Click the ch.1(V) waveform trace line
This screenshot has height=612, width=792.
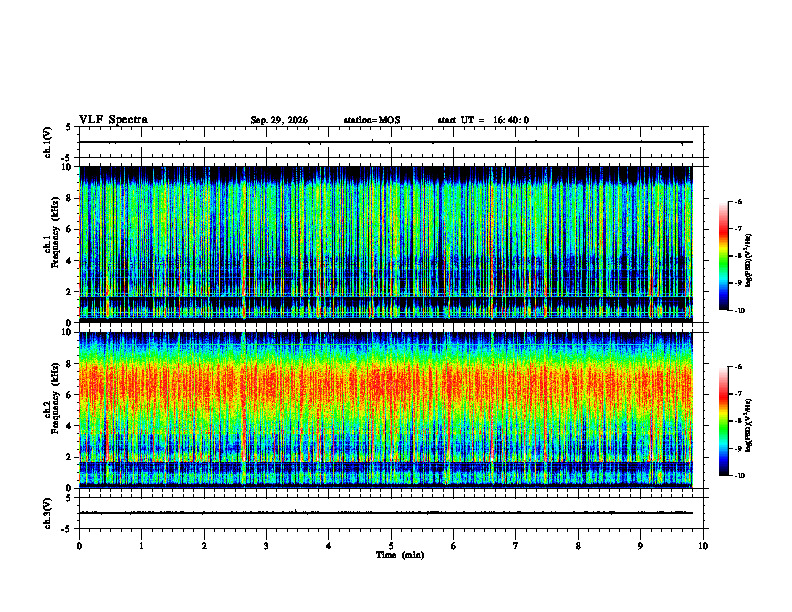386,142
